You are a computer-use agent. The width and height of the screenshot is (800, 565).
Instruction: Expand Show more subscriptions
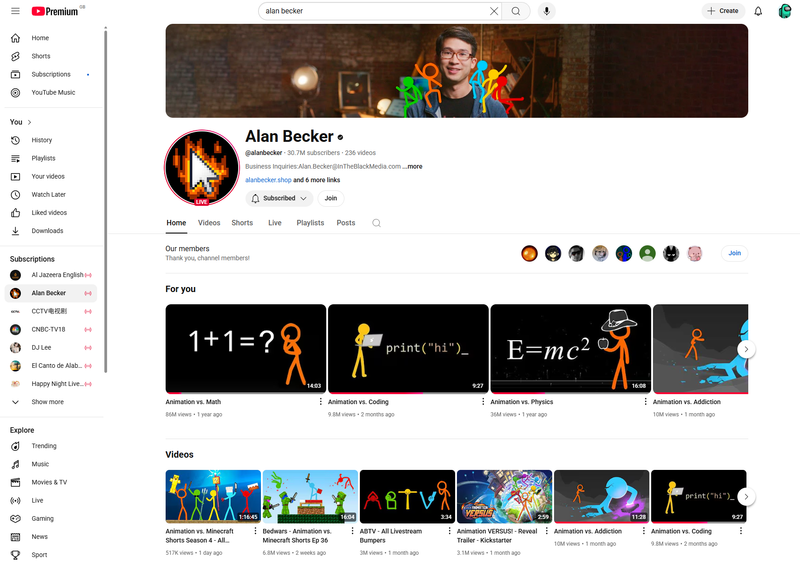pyautogui.click(x=51, y=402)
